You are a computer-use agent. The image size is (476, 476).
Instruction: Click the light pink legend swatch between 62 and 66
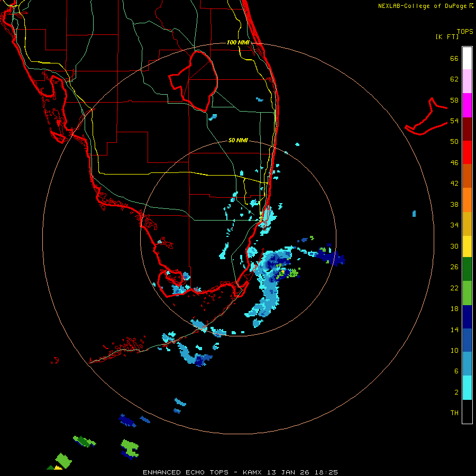pyautogui.click(x=467, y=81)
